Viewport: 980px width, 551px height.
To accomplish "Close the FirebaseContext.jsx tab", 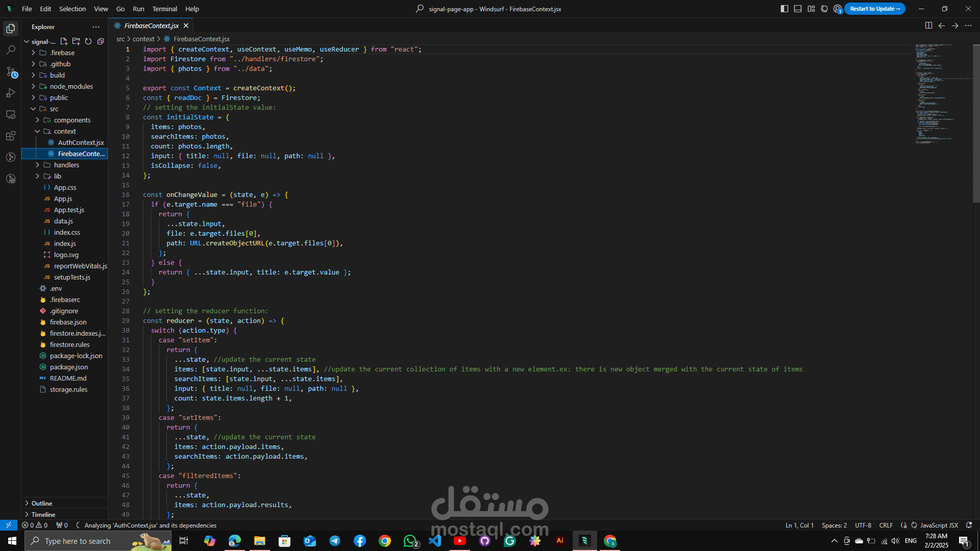I will tap(186, 26).
